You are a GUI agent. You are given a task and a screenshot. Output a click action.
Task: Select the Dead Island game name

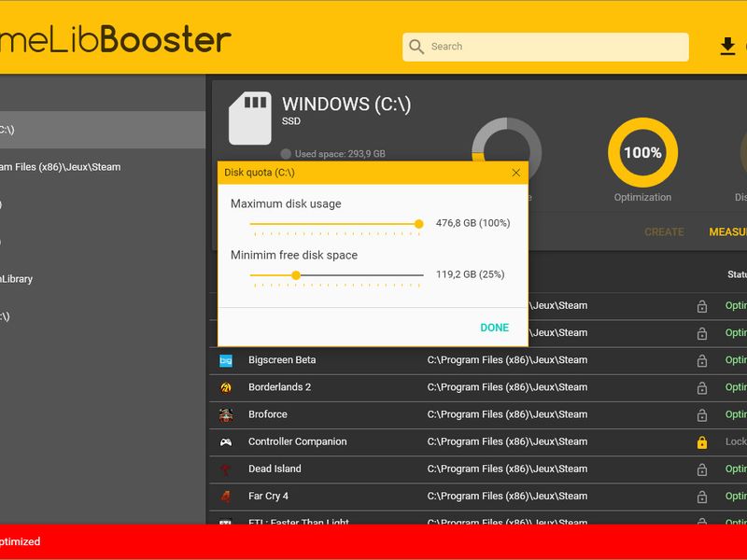(x=275, y=469)
